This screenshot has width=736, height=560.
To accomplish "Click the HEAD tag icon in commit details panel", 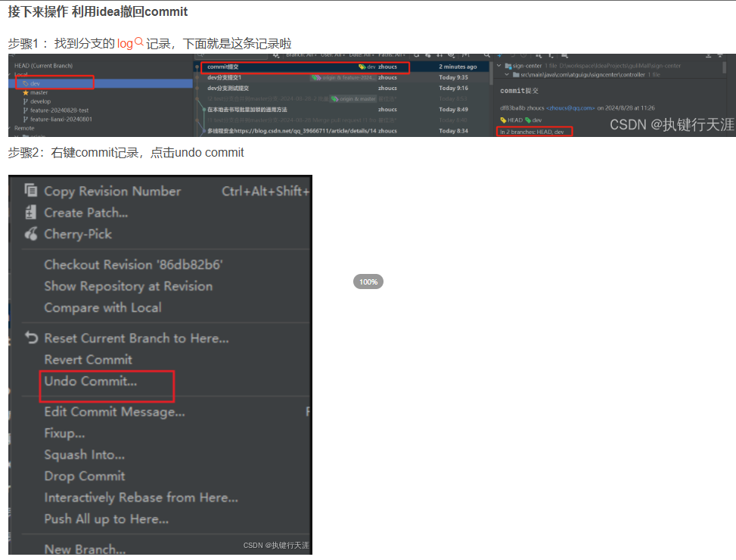I will point(503,120).
